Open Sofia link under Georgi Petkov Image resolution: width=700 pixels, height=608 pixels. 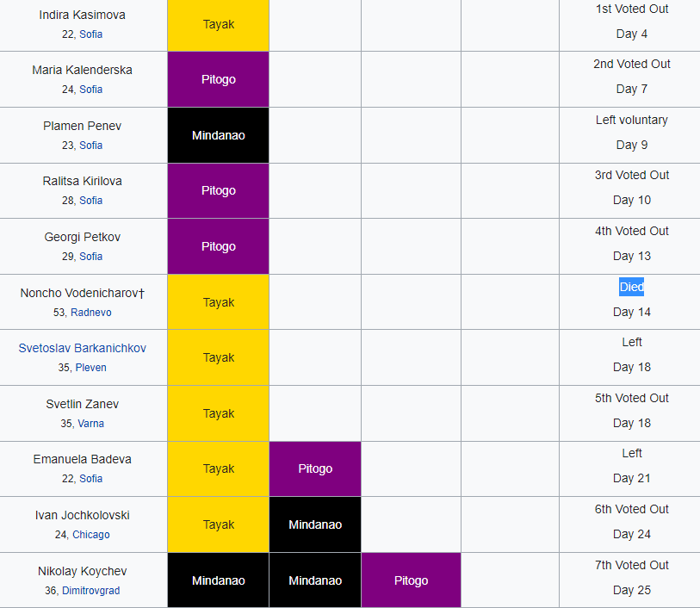pos(90,257)
